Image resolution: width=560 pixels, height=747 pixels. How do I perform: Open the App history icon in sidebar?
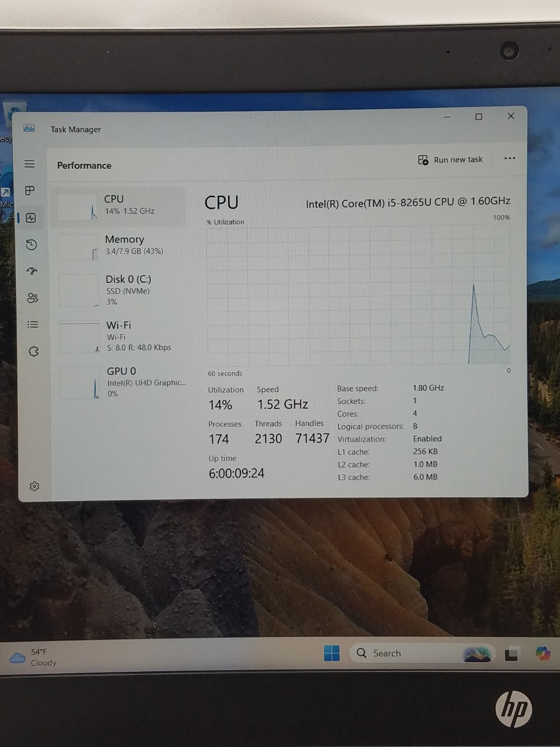[31, 245]
